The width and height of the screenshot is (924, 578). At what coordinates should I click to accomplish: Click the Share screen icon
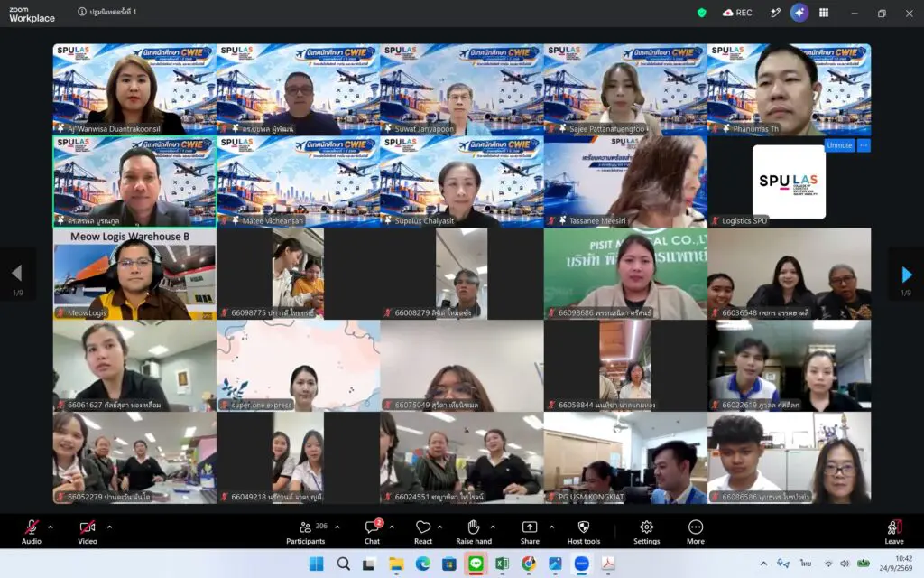click(x=529, y=532)
